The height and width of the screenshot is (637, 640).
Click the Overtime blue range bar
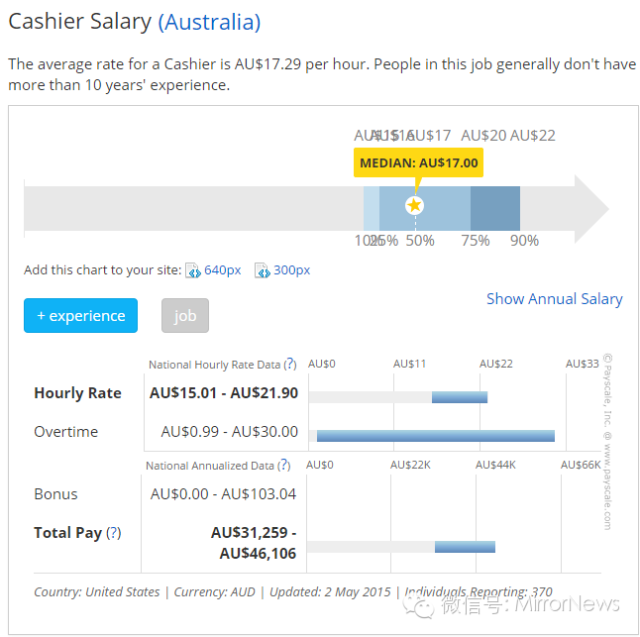[436, 436]
